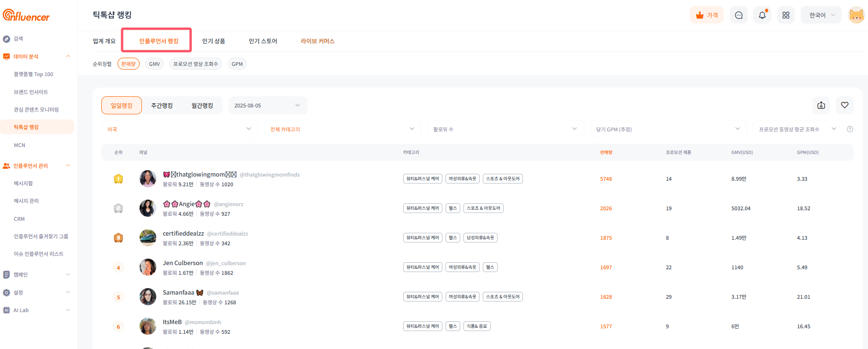Click the heart favorite icon
The width and height of the screenshot is (868, 349).
(x=845, y=105)
